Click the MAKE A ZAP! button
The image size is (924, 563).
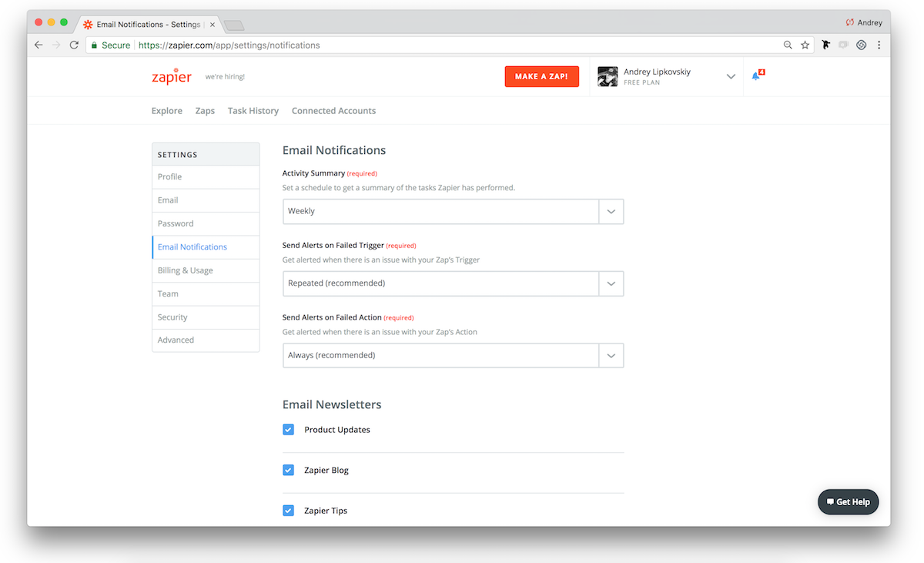(x=542, y=76)
